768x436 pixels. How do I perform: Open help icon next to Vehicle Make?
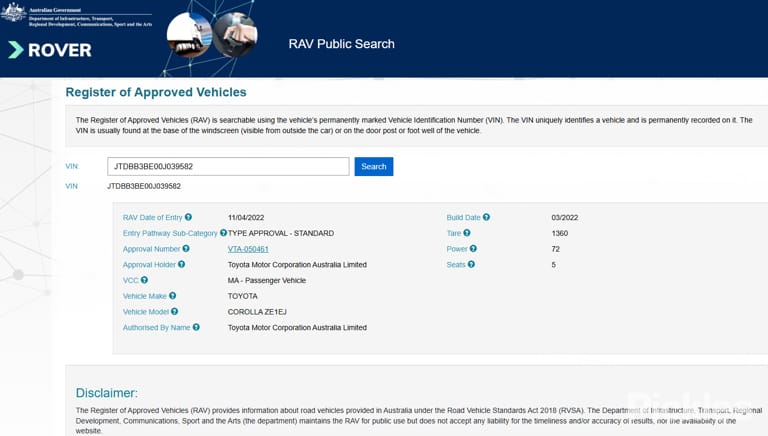tap(172, 295)
